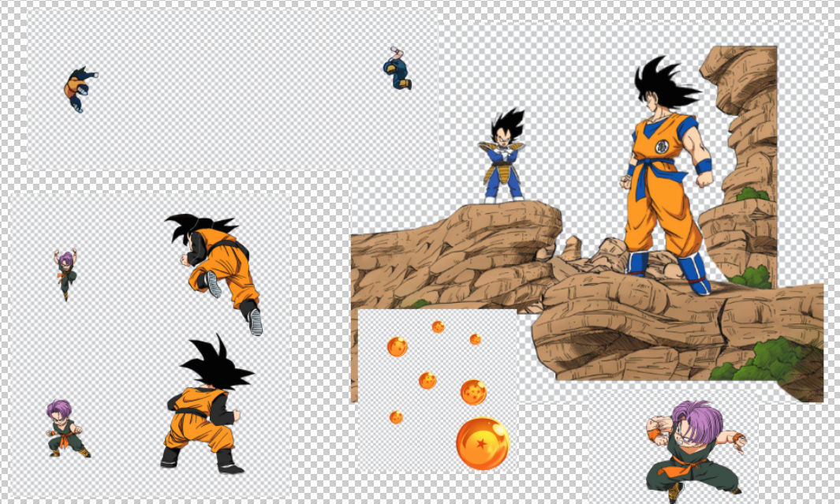
Task: Select the tiny flying fighter in orange vest
Action: point(80,89)
